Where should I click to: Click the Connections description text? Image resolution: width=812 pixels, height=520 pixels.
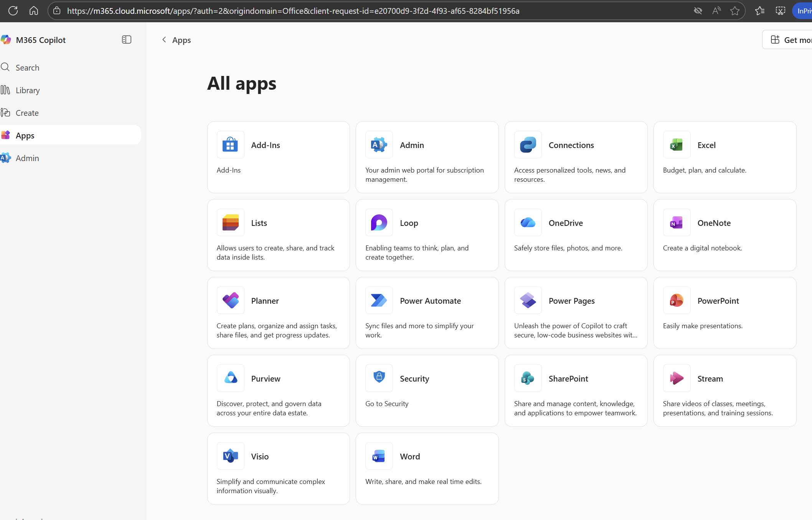pos(569,175)
